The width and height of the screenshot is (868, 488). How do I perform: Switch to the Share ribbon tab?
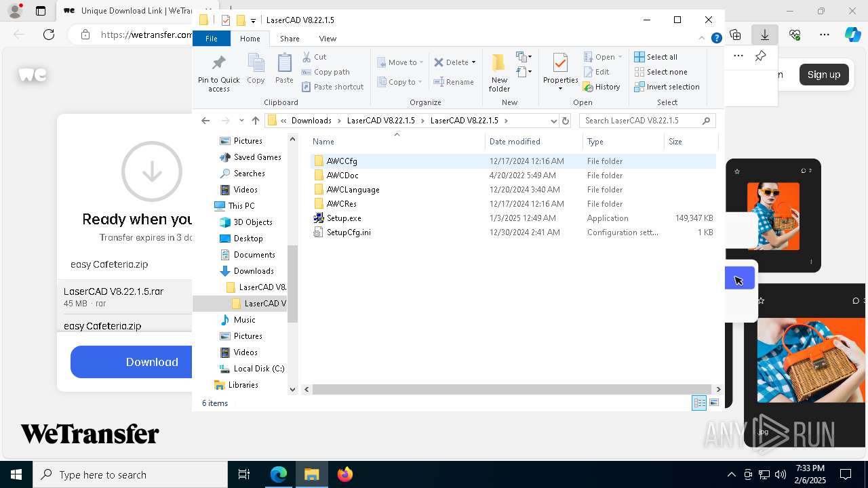pyautogui.click(x=290, y=39)
